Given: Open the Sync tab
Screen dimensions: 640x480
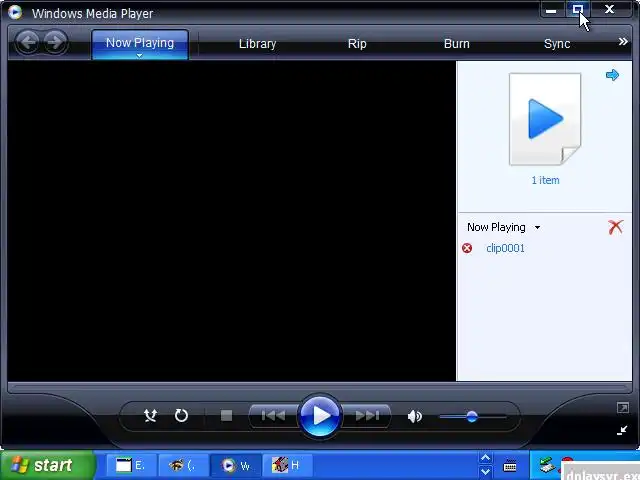Looking at the screenshot, I should [557, 44].
